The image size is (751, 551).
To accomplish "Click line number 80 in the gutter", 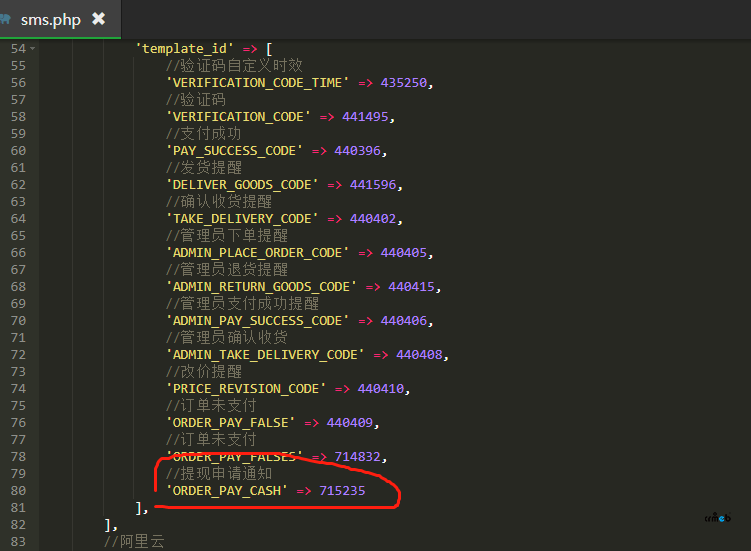I will click(x=18, y=491).
